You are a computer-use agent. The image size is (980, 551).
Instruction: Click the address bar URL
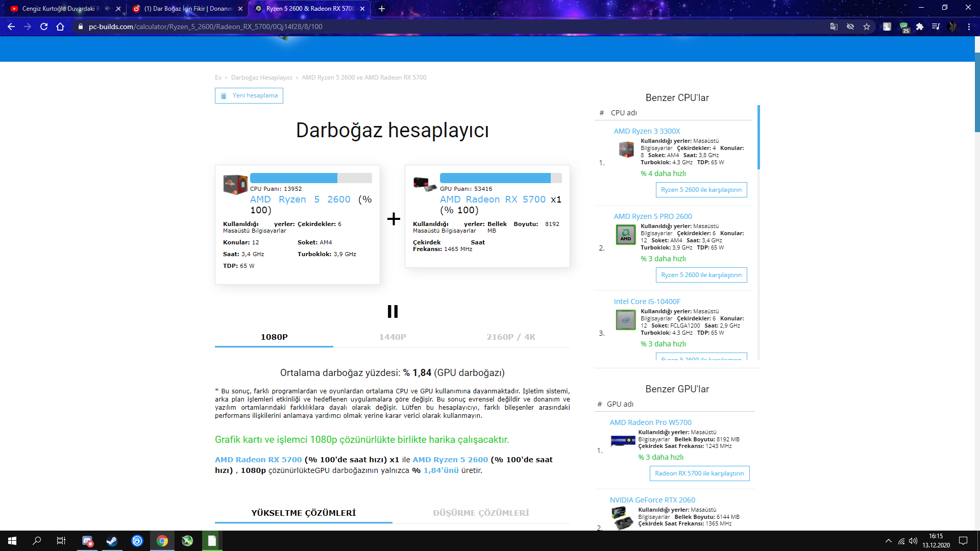(x=205, y=27)
